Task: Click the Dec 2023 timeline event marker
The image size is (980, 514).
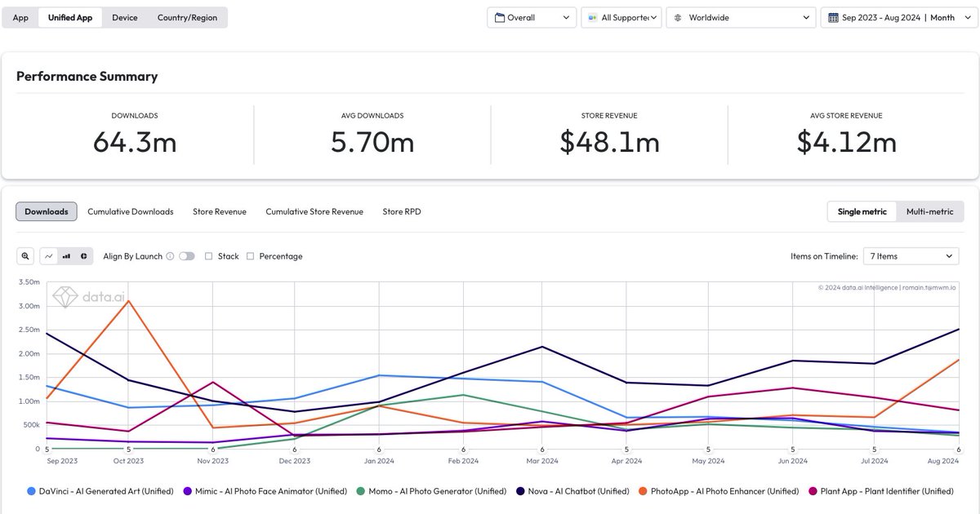Action: click(295, 450)
